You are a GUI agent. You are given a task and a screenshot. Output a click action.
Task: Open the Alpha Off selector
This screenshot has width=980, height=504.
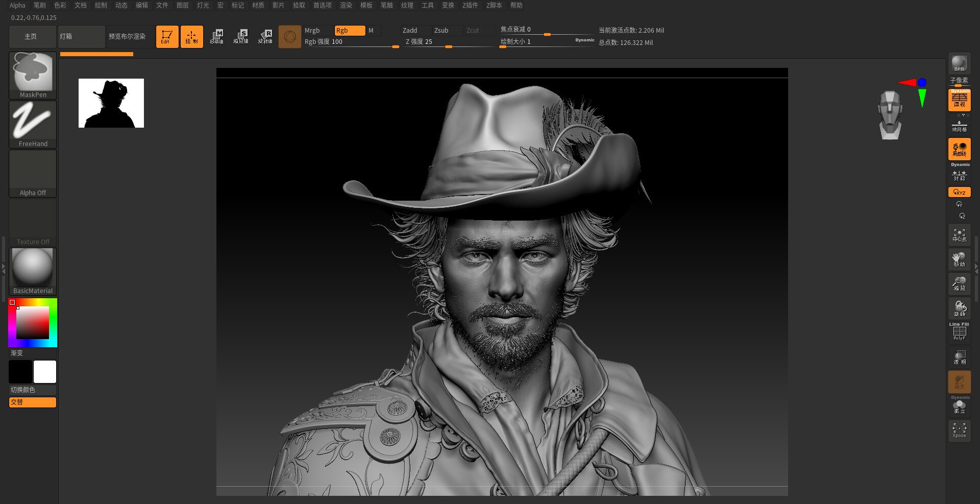[x=33, y=173]
